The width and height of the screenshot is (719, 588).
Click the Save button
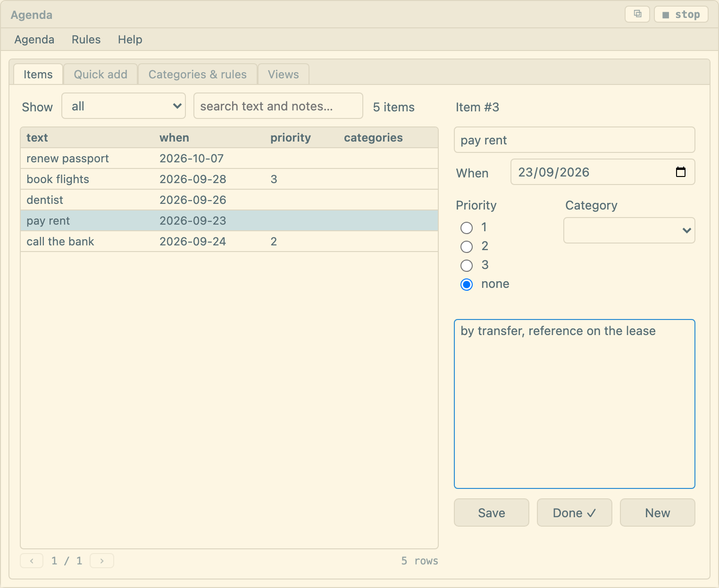click(x=492, y=512)
